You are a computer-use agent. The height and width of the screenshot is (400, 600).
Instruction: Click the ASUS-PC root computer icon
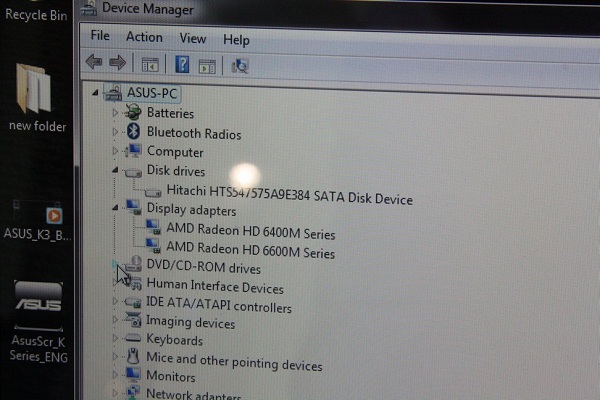[113, 93]
